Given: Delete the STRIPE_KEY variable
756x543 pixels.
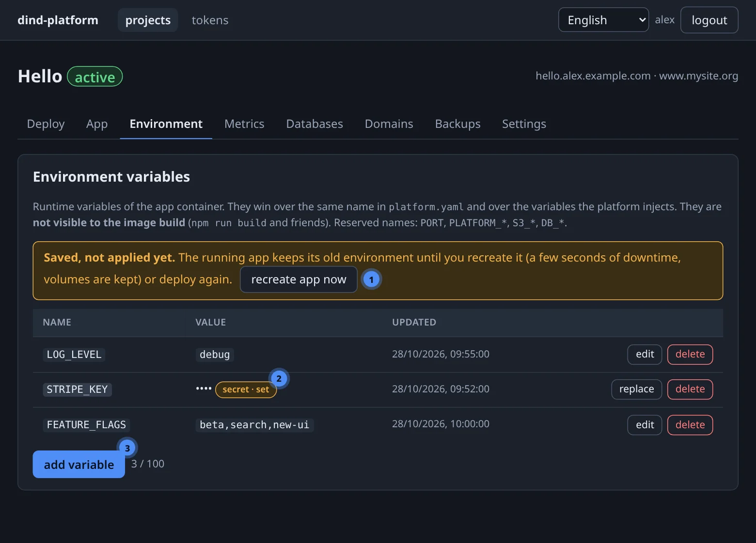Looking at the screenshot, I should click(690, 389).
